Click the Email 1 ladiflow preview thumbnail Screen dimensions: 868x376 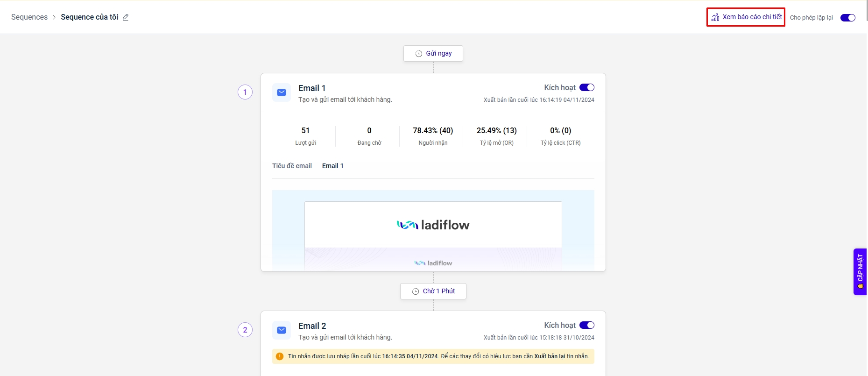(433, 230)
